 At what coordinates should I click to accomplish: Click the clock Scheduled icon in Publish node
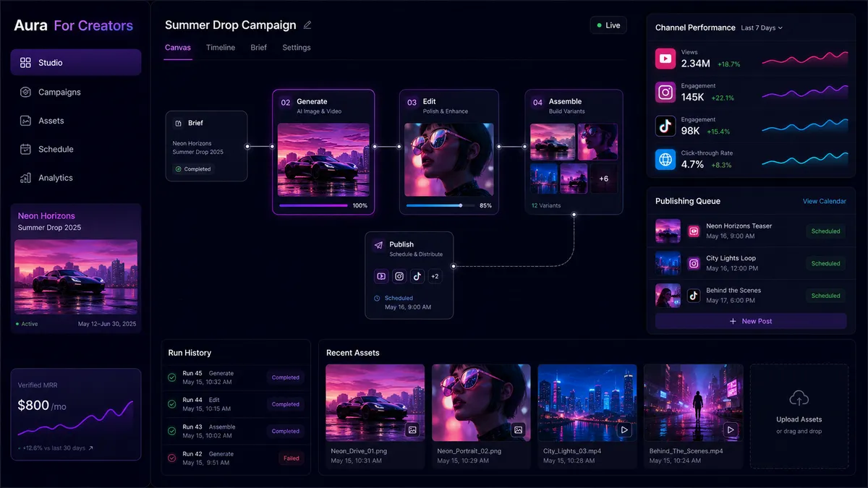(x=377, y=298)
